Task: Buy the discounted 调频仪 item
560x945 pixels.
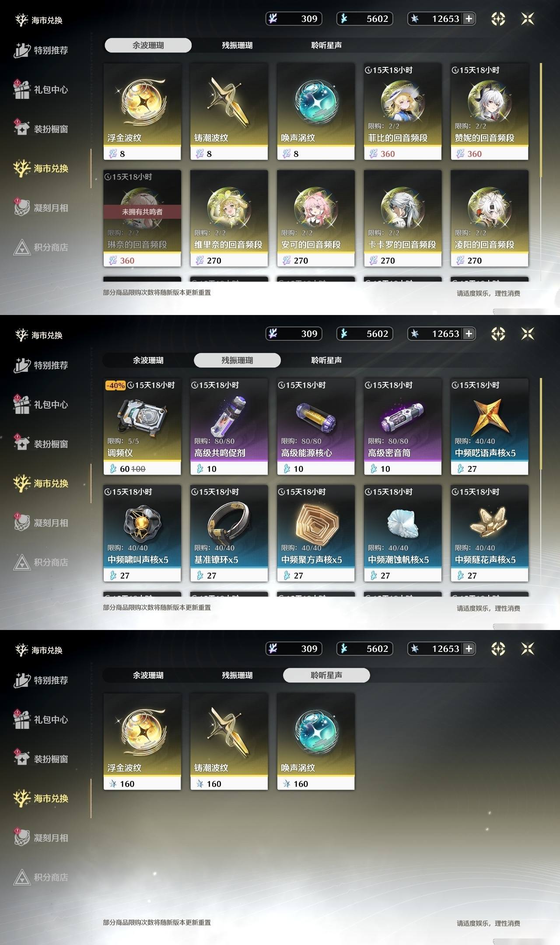Action: click(x=142, y=427)
